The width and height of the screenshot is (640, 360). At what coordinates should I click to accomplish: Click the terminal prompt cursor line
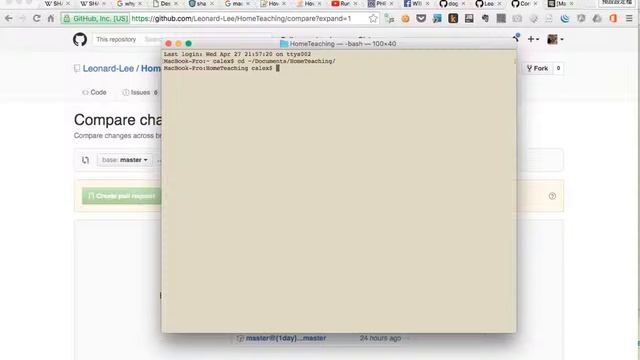222,68
